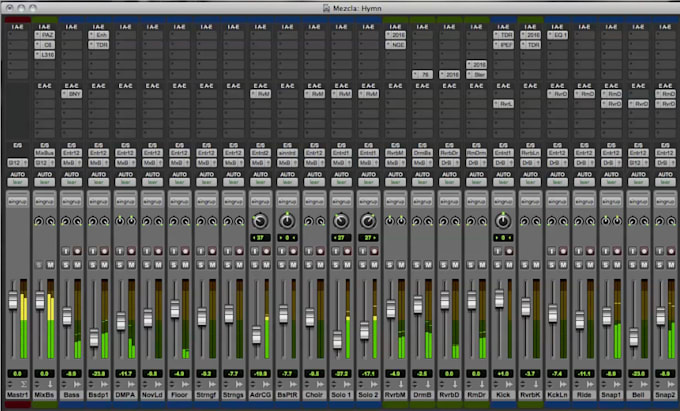Arm record on the Choir track

click(x=320, y=251)
